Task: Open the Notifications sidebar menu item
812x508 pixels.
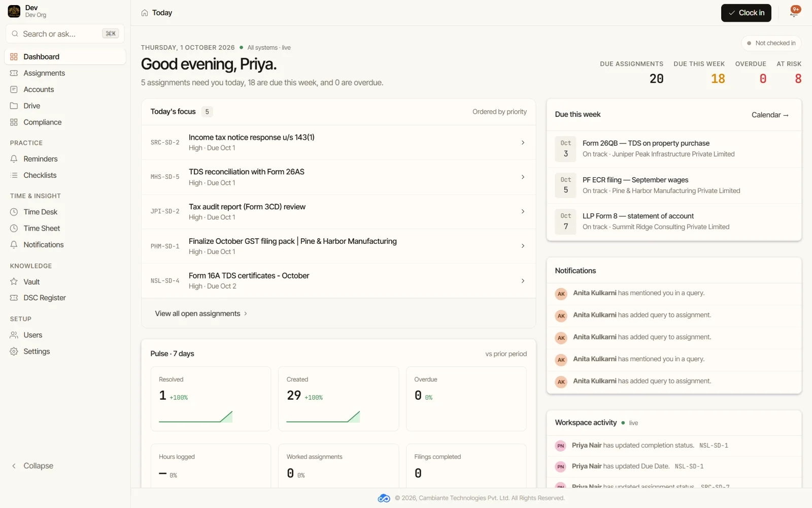Action: tap(65, 245)
